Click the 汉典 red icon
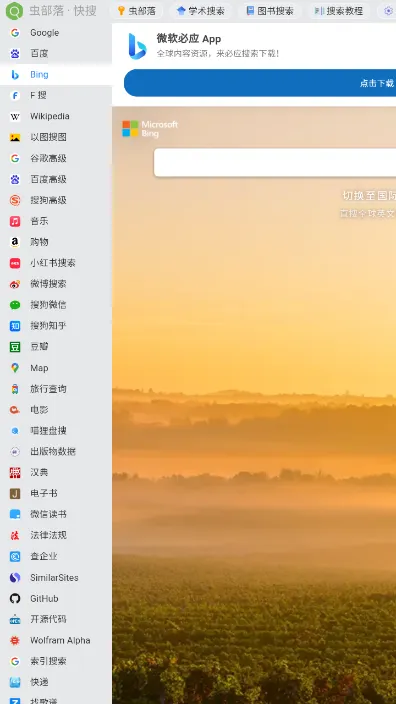Screen dimensions: 396x704 [x=15, y=473]
